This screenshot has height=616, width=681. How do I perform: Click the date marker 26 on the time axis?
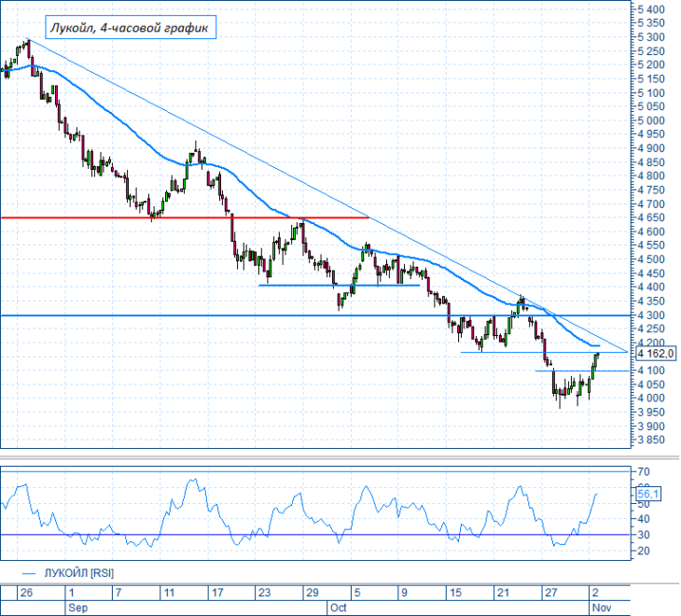point(26,593)
